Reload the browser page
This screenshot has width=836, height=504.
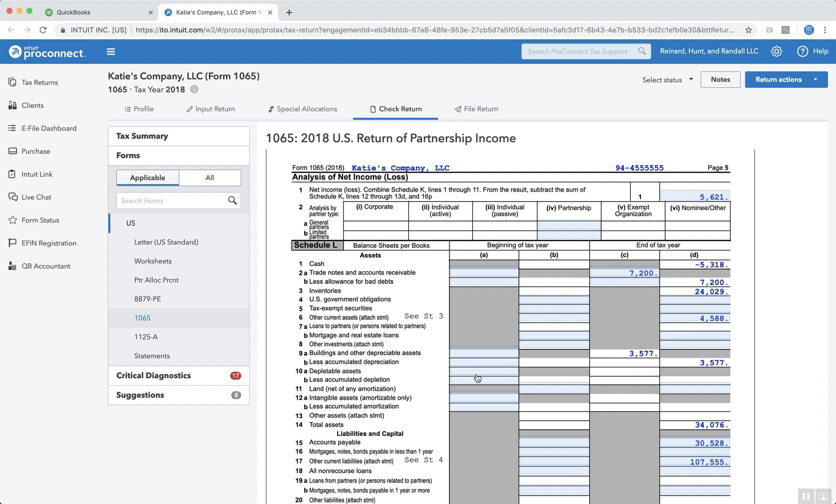click(43, 30)
